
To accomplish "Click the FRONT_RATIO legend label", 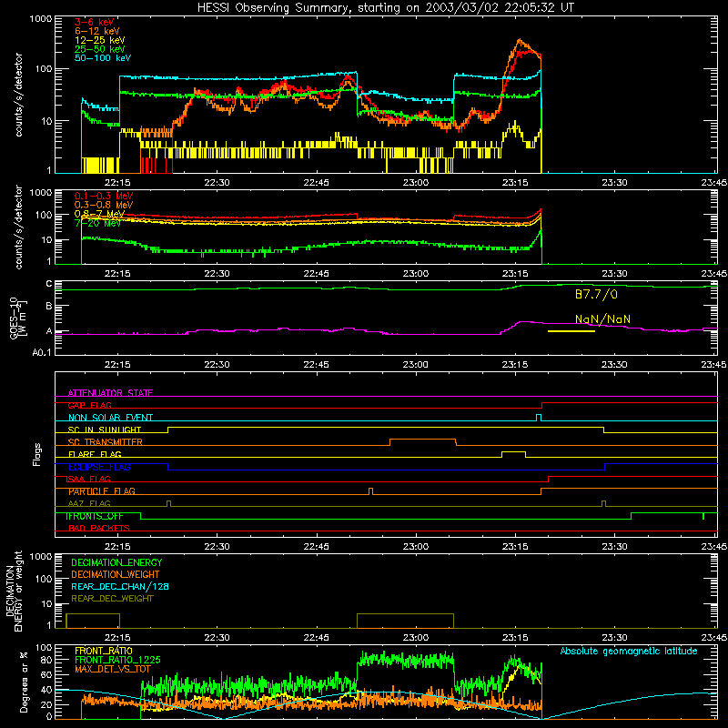I will (x=104, y=651).
